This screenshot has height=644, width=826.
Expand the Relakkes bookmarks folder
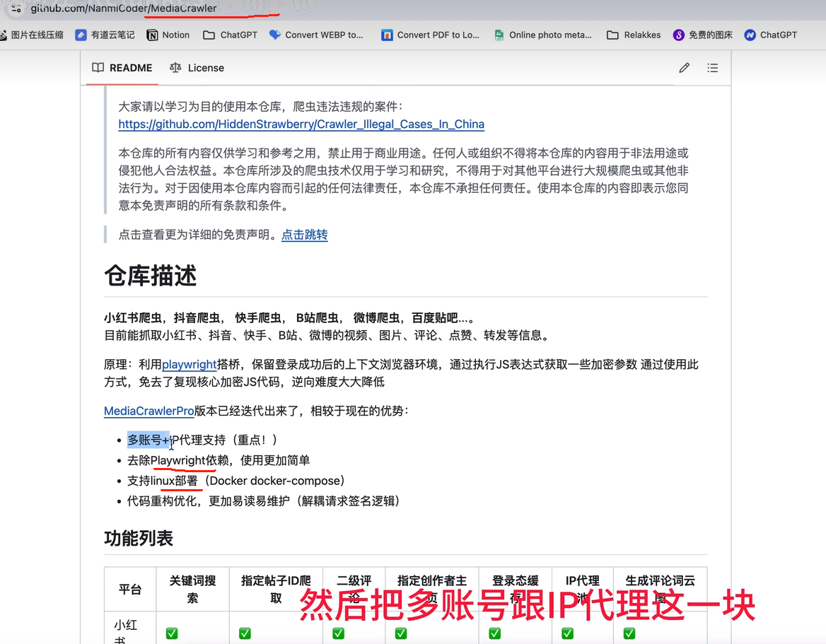pyautogui.click(x=633, y=35)
